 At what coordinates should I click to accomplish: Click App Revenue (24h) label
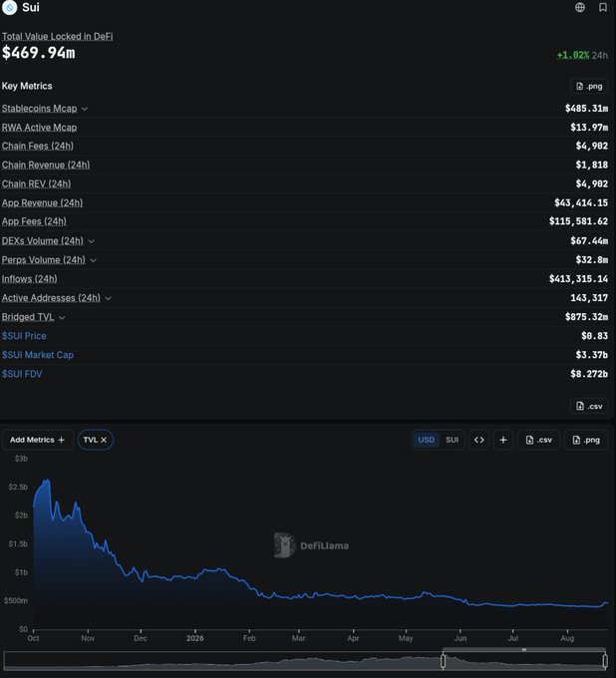43,203
